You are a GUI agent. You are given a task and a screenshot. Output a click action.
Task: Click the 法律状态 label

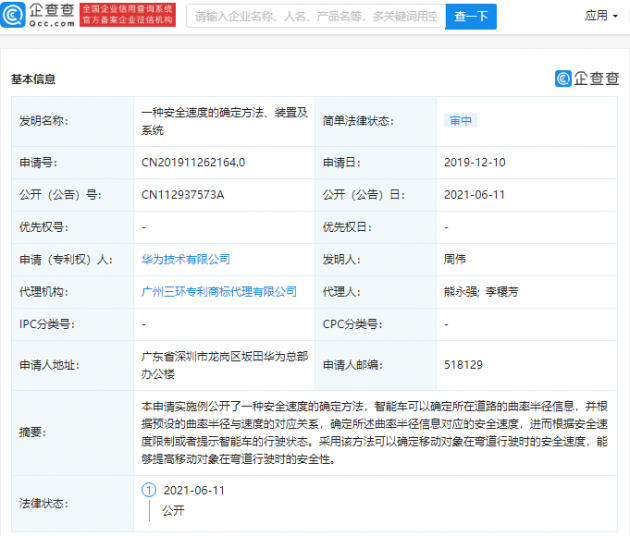tap(43, 503)
